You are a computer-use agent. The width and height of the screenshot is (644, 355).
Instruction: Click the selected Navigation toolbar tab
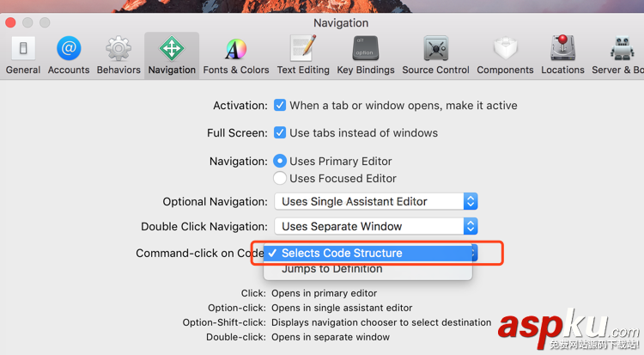(x=172, y=55)
